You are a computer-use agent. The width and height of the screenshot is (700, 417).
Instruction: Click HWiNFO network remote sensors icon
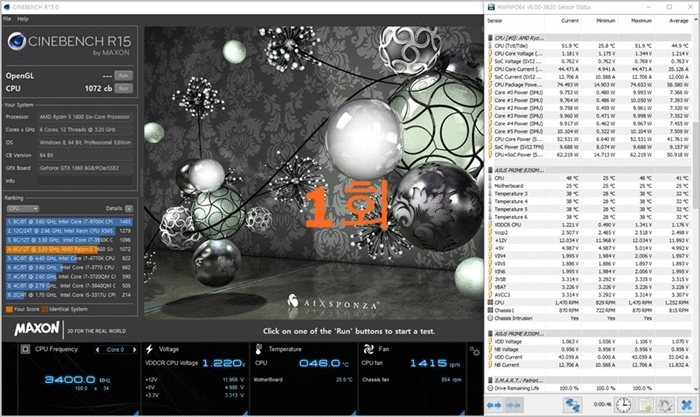[572, 405]
